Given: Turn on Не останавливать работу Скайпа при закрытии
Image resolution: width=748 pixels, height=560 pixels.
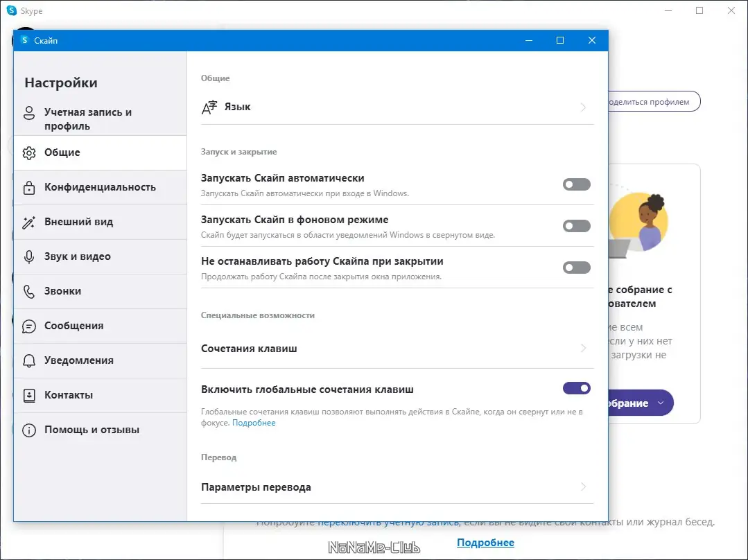Looking at the screenshot, I should [x=576, y=267].
